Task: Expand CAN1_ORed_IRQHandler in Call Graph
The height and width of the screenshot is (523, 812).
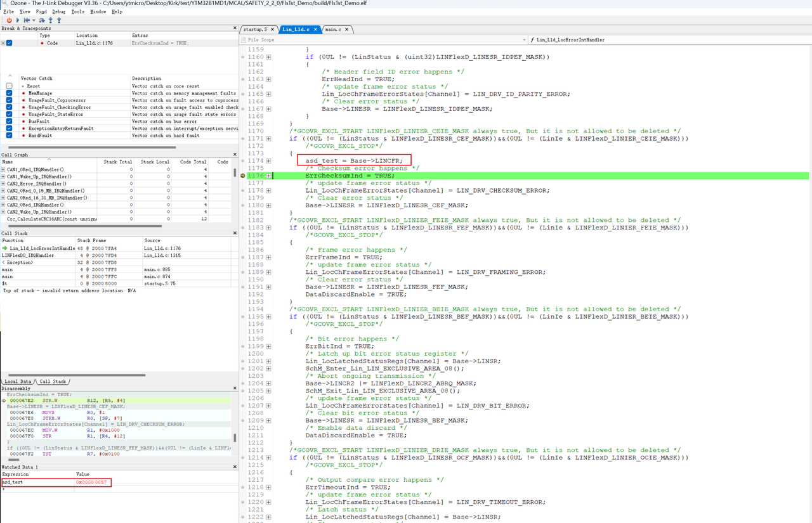Action: tap(3, 170)
